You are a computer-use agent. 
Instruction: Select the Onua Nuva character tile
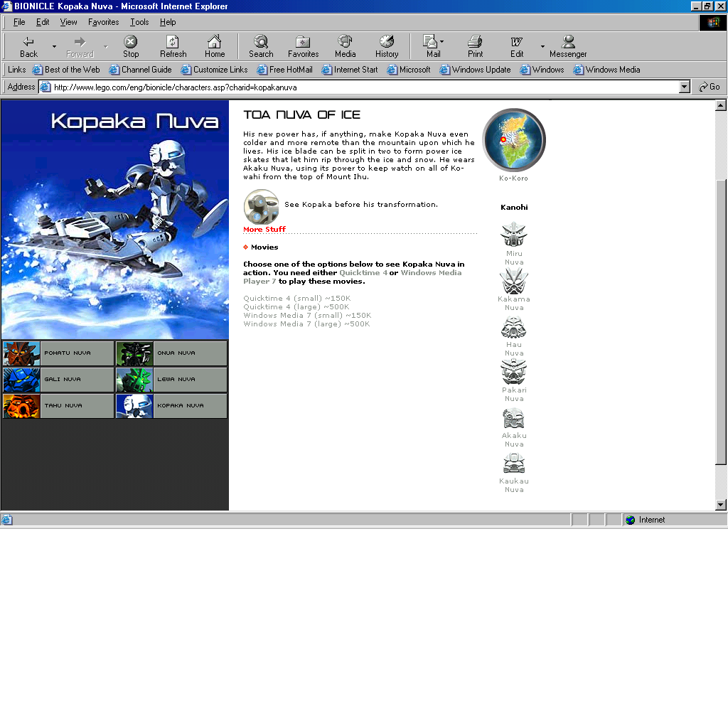[x=171, y=353]
